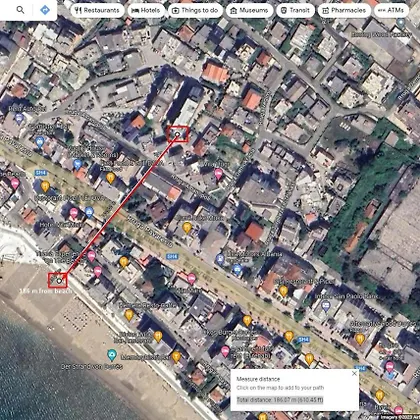Open the Intesa San Paolo Bank pin
Image resolution: width=420 pixels, height=420 pixels.
(326, 306)
